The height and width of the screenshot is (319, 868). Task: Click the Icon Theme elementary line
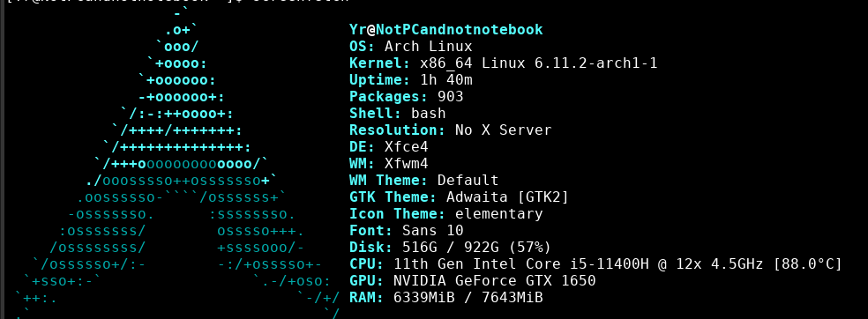click(446, 214)
